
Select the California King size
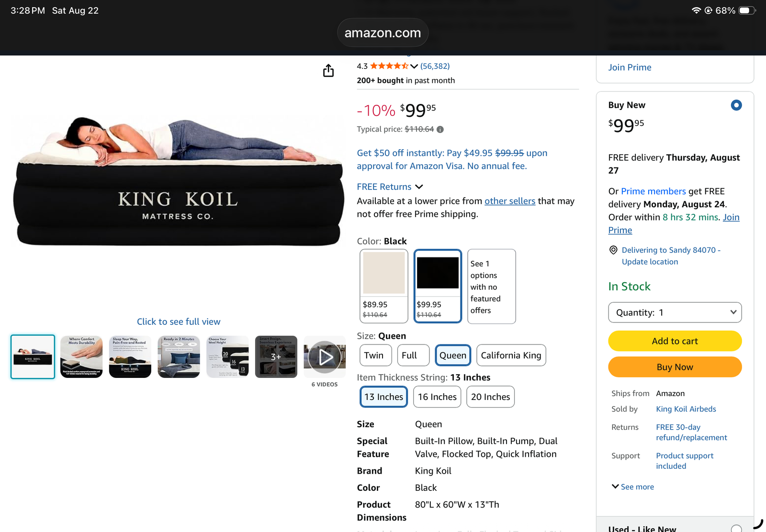click(511, 355)
